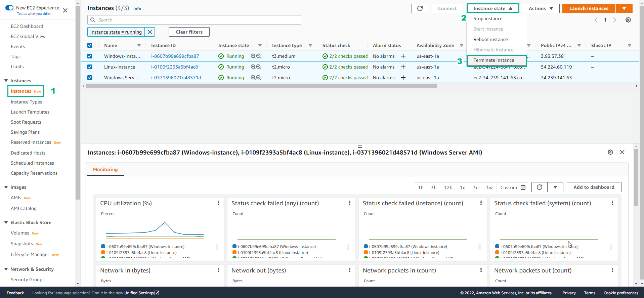Open Status check failed (instance) options
The height and width of the screenshot is (298, 644).
click(481, 203)
